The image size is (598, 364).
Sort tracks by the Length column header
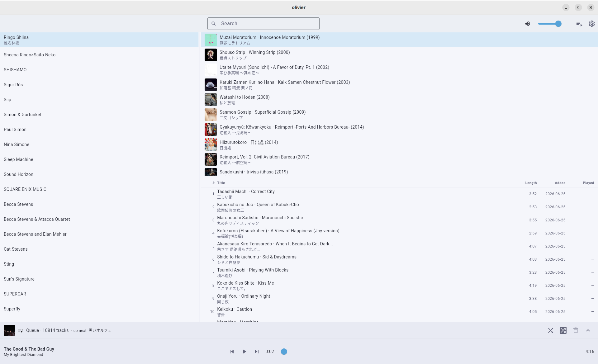pyautogui.click(x=531, y=183)
